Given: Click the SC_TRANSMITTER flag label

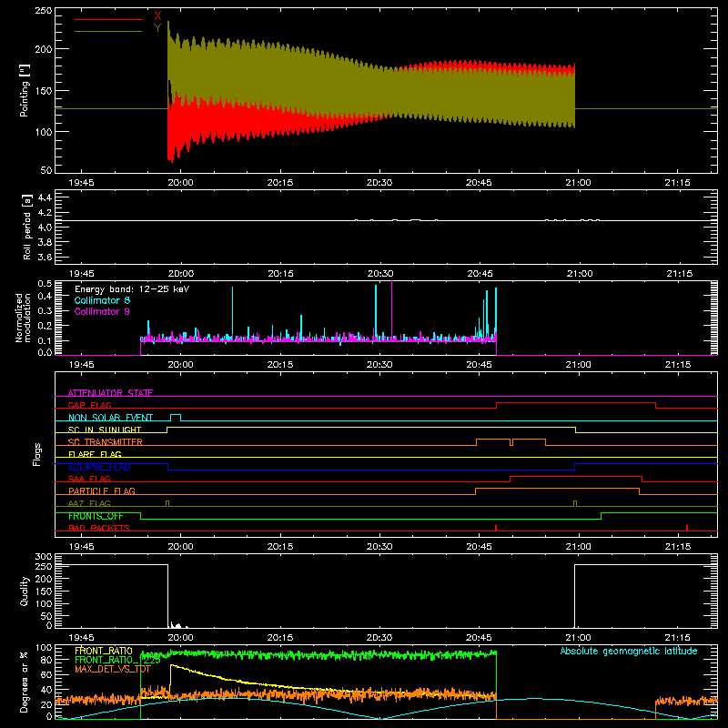Looking at the screenshot, I should 106,442.
